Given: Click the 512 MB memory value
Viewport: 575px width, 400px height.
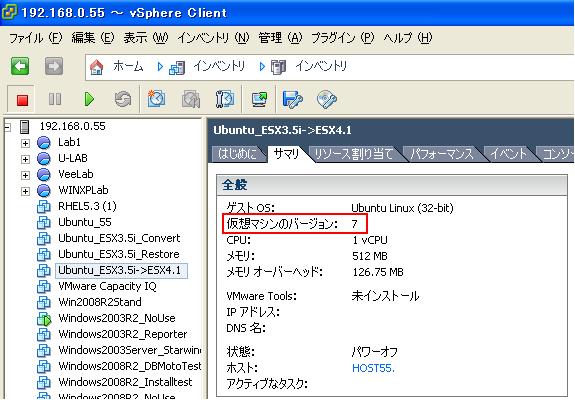Looking at the screenshot, I should [x=370, y=256].
